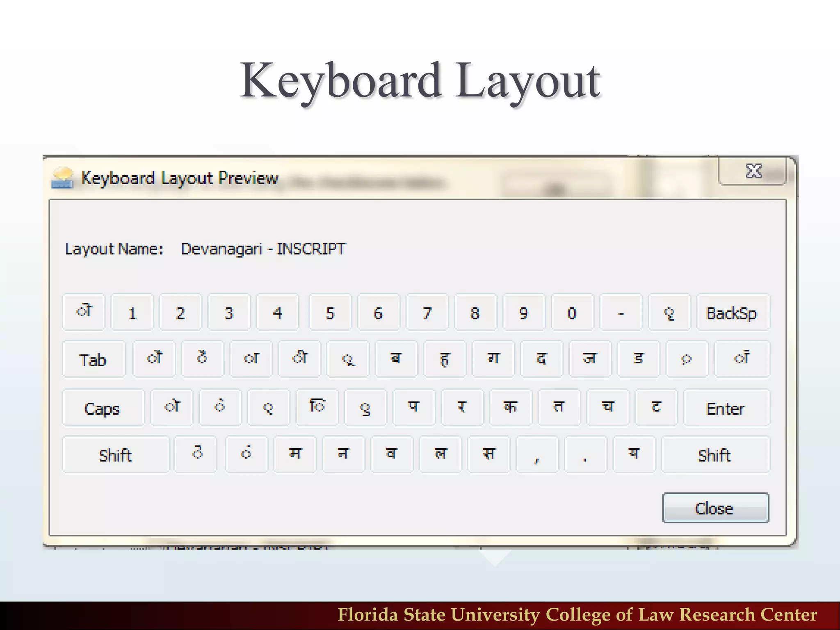Click the ह key
The width and height of the screenshot is (840, 630).
pos(445,359)
